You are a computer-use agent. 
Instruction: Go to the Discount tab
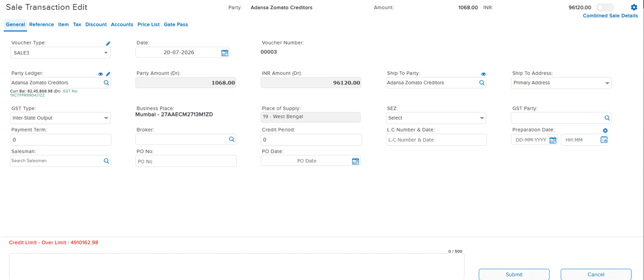(x=96, y=25)
